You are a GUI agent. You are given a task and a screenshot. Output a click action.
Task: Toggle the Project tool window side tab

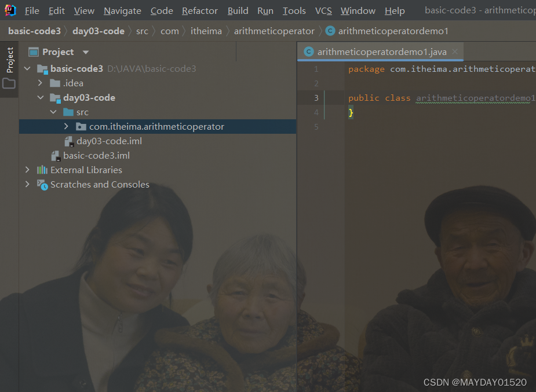[x=10, y=60]
